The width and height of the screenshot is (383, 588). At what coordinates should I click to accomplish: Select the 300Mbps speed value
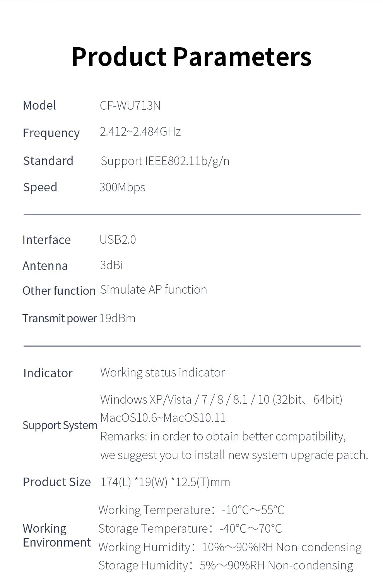[x=122, y=187]
